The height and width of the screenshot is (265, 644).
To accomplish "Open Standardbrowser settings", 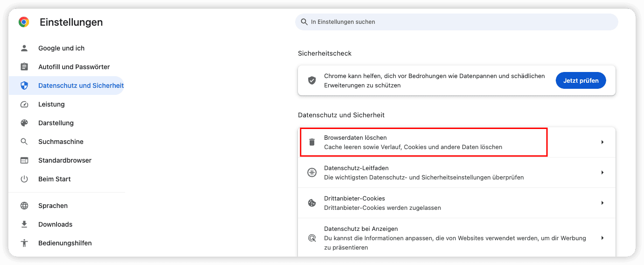I will pyautogui.click(x=65, y=160).
